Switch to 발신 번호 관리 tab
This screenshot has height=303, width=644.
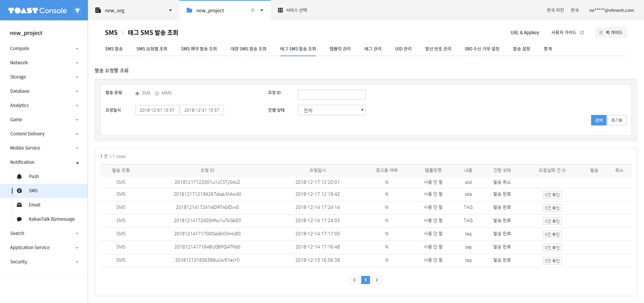pos(438,49)
